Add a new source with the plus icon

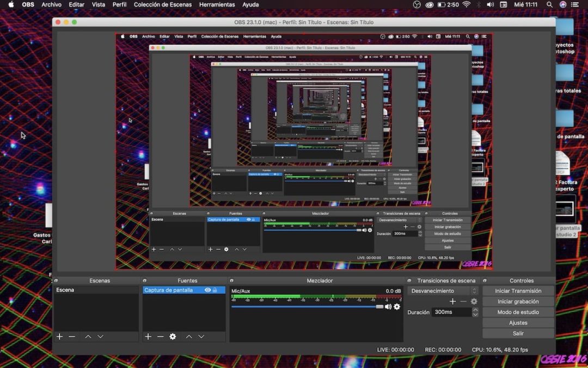click(148, 336)
